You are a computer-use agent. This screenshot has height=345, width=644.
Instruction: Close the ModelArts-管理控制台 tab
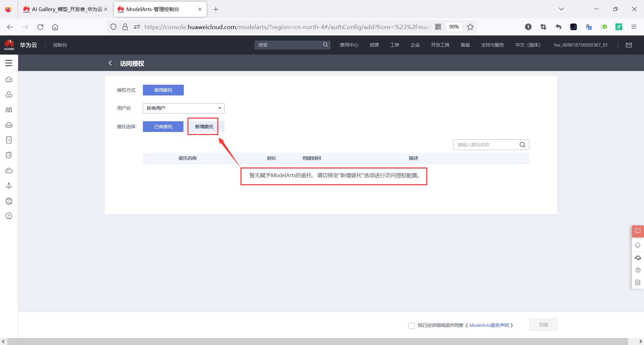point(200,9)
